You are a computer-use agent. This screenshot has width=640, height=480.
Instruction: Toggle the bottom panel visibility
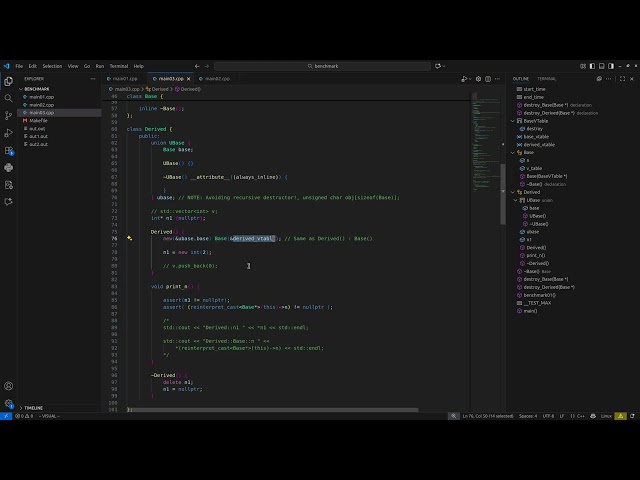point(602,66)
